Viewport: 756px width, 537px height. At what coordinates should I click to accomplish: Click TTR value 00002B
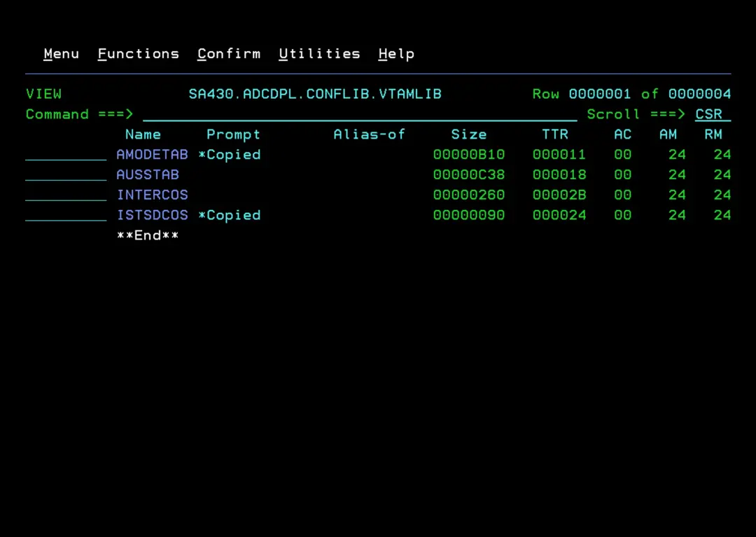click(x=559, y=195)
